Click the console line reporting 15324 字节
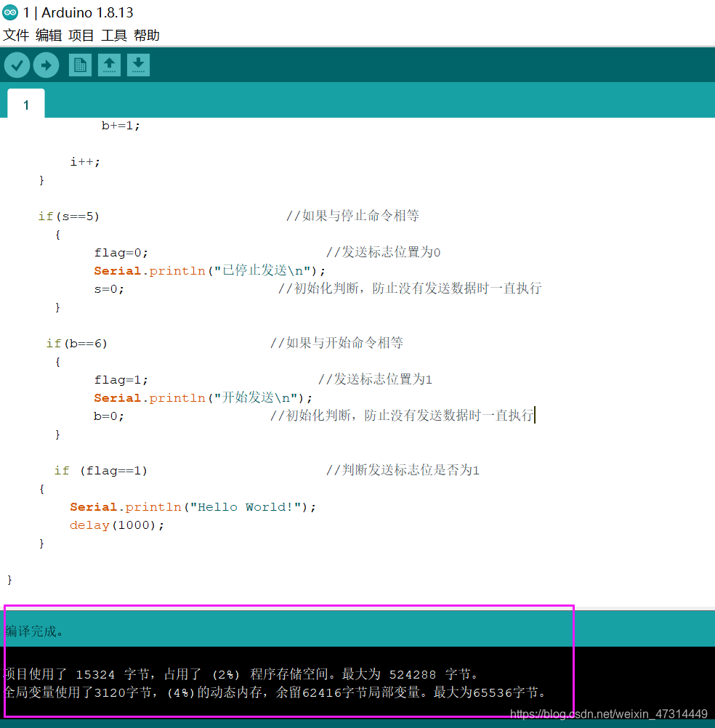The height and width of the screenshot is (728, 715). click(x=241, y=674)
